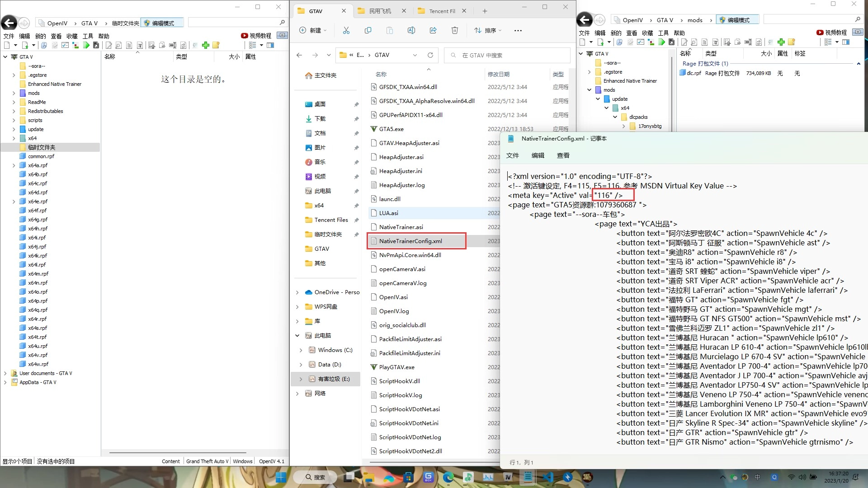
Task: Click the refresh icon next to GTAV address bar
Action: [x=430, y=55]
